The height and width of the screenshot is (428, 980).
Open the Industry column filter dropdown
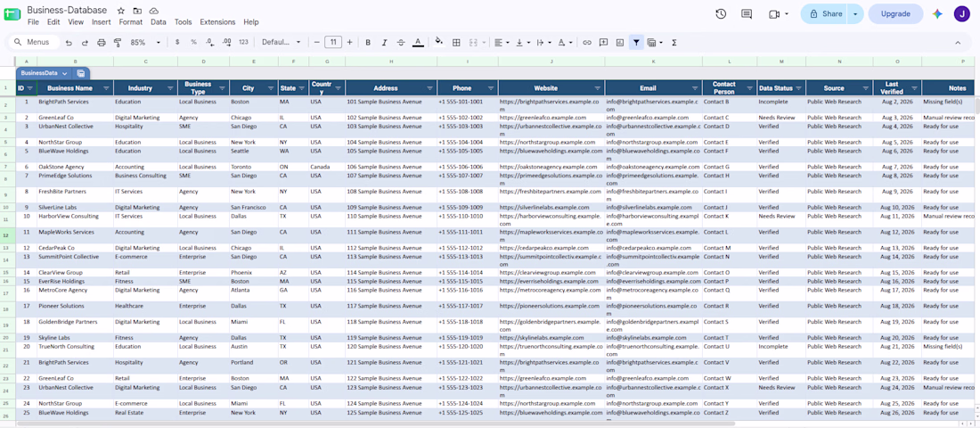tap(171, 88)
